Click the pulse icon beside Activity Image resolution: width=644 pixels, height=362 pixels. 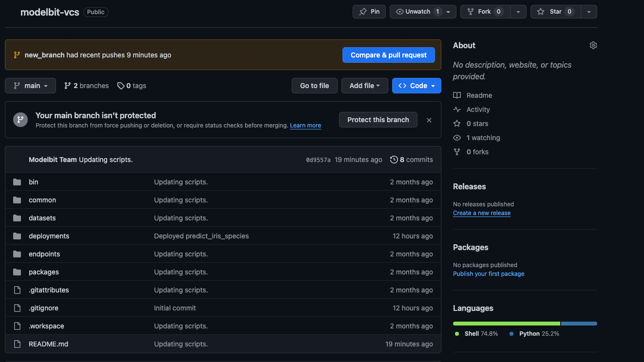click(x=457, y=109)
